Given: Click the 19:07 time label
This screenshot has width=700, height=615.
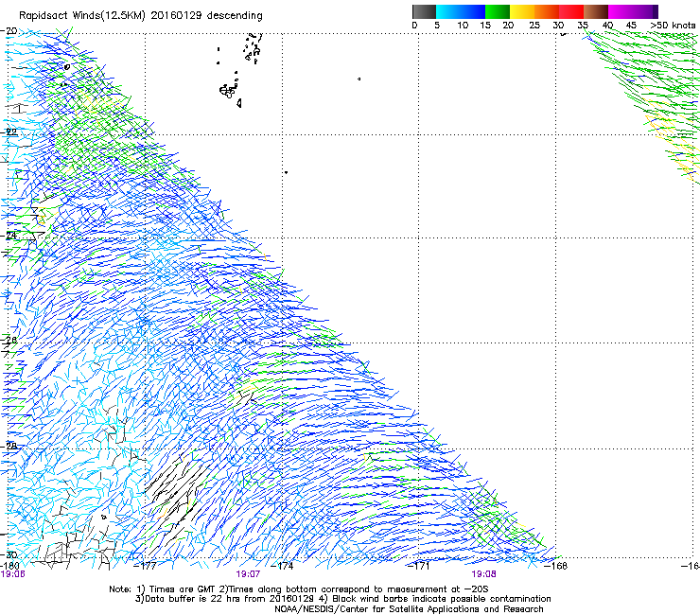Looking at the screenshot, I should (248, 574).
